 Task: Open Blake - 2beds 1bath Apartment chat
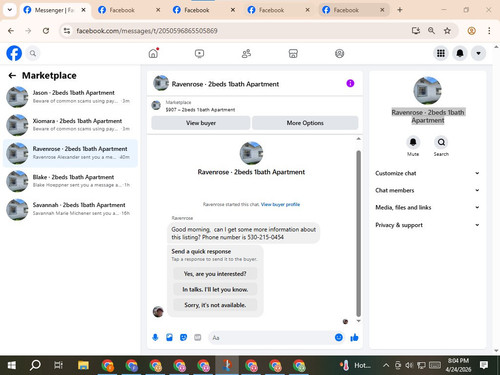point(70,181)
